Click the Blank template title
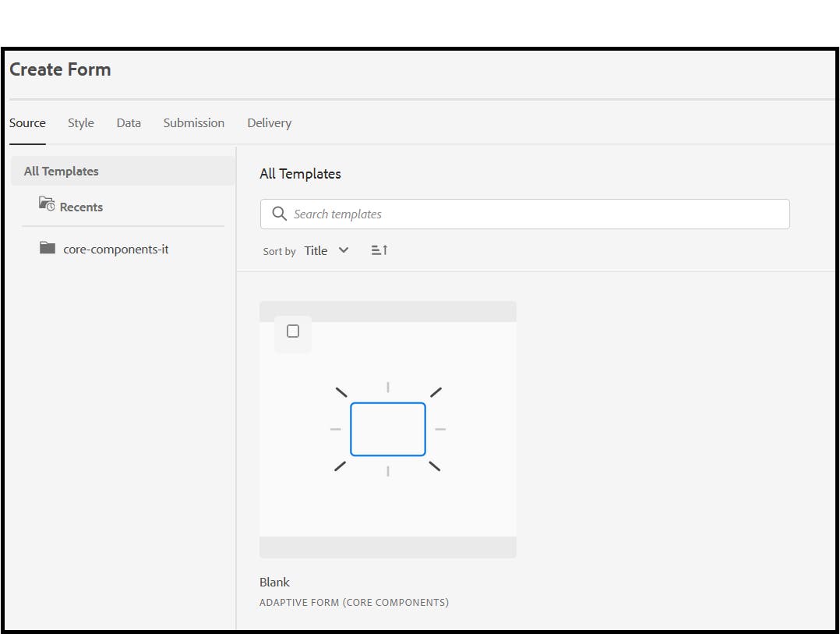840x634 pixels. pos(274,582)
